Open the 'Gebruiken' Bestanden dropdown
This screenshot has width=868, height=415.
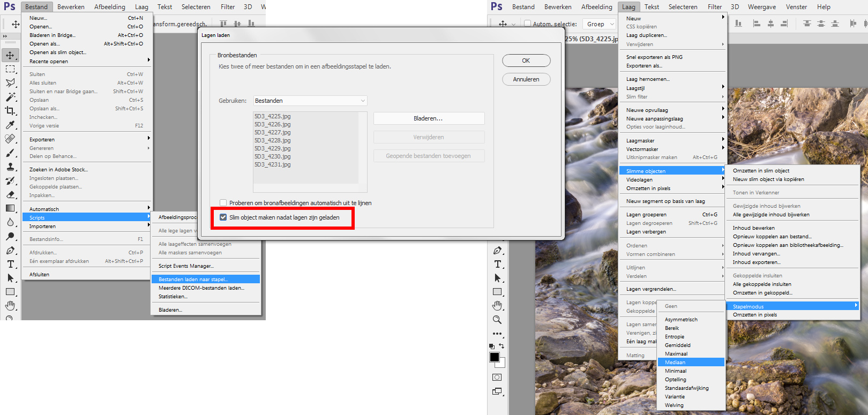point(310,101)
